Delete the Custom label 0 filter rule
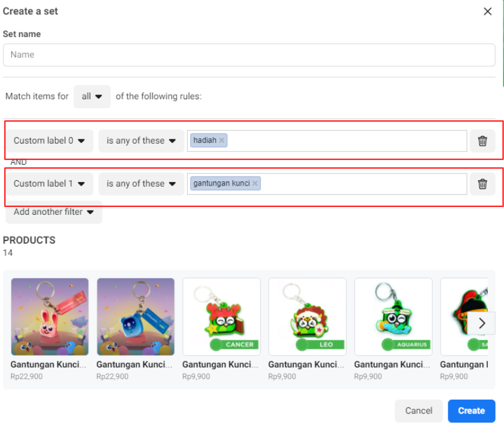Screen dimensions: 504x435 [x=482, y=141]
